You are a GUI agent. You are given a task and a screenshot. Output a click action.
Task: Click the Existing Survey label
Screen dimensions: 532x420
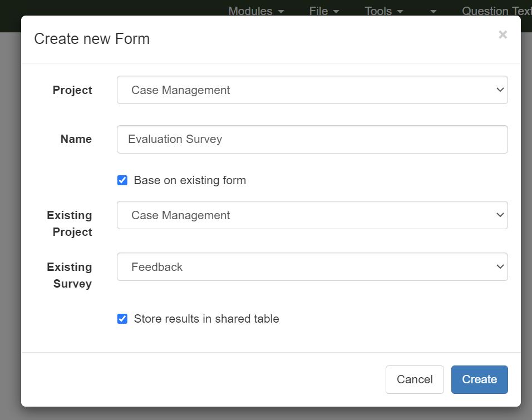pyautogui.click(x=70, y=275)
